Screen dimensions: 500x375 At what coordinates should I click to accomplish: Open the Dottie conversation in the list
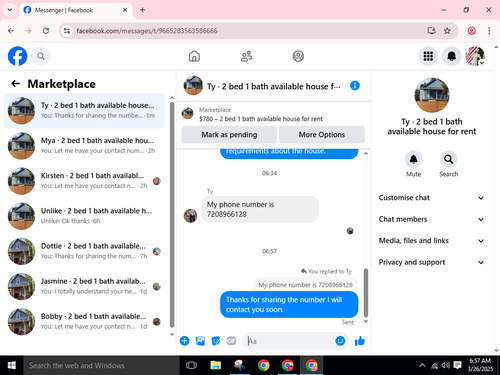tap(84, 251)
